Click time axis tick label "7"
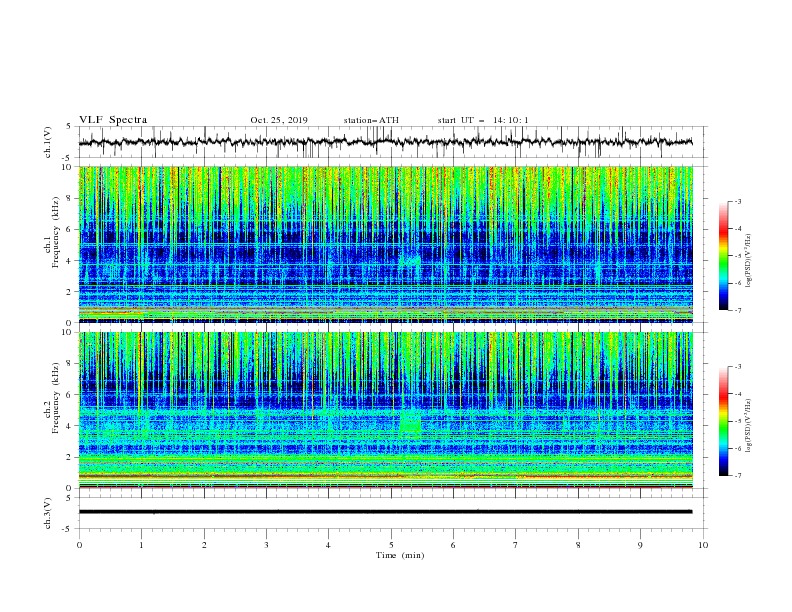This screenshot has height=612, width=792. click(x=516, y=545)
